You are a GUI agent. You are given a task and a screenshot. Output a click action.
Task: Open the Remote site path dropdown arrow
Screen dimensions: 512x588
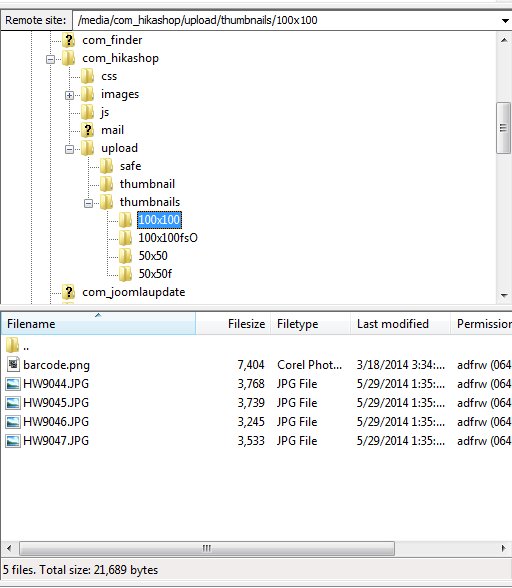(505, 20)
